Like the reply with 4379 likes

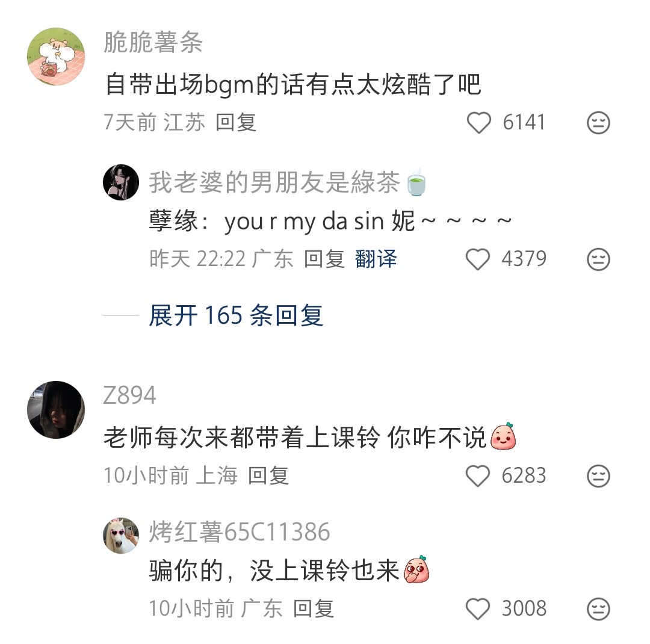[x=478, y=259]
